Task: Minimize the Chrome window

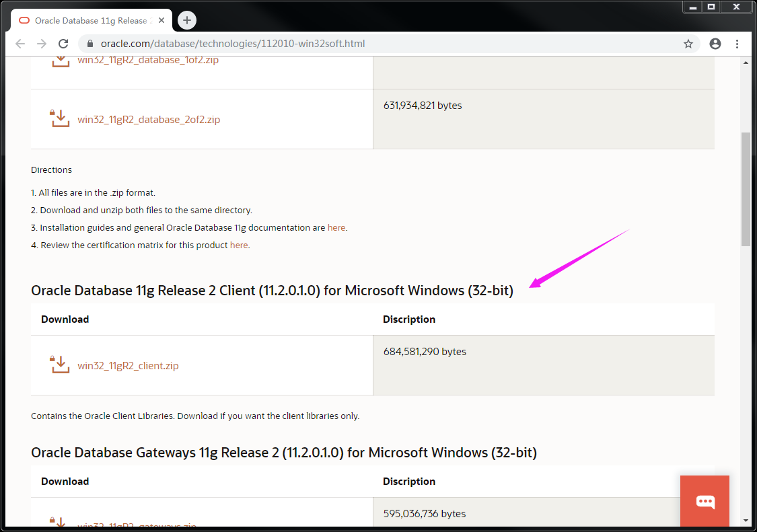Action: [693, 7]
